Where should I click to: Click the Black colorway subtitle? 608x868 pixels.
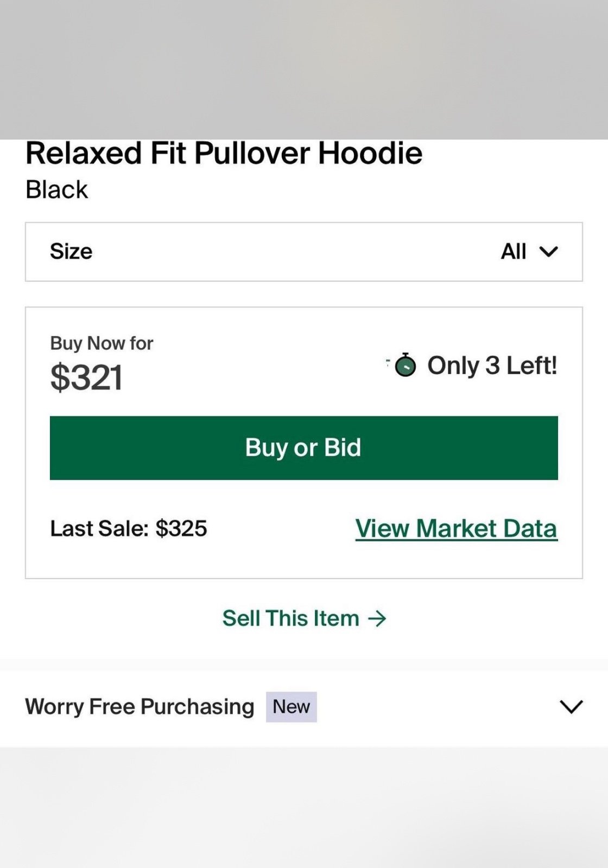coord(56,190)
